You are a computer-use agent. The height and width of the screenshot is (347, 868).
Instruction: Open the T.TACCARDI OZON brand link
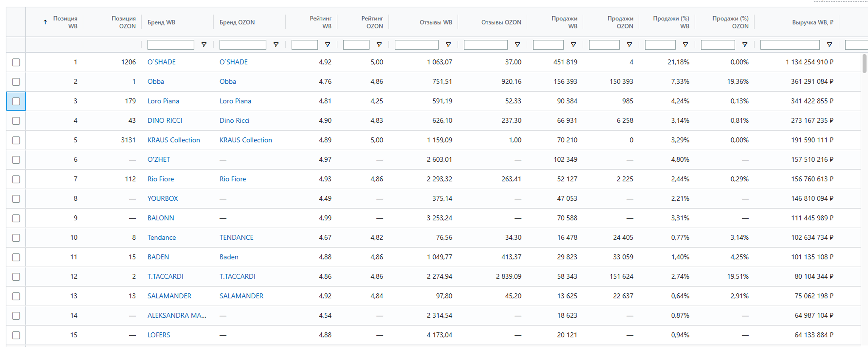237,277
